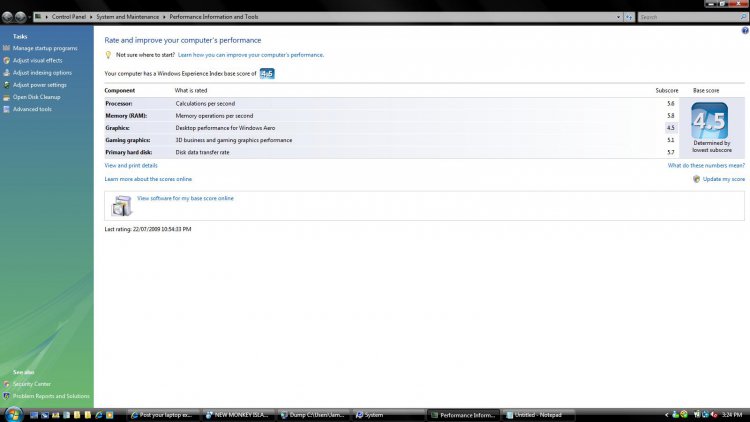Viewport: 750px width, 422px height.
Task: Click 'Disk data transfer rate' text
Action: [x=202, y=153]
